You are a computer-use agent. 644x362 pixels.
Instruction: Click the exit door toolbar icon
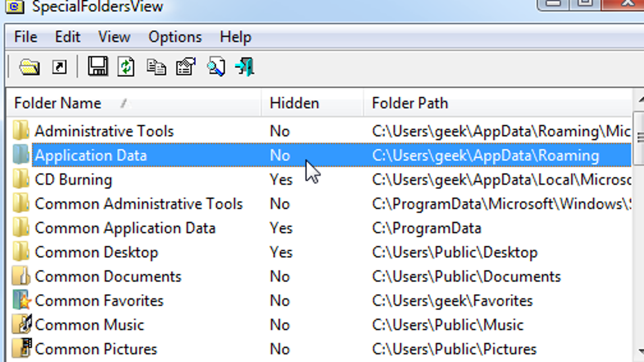click(x=245, y=67)
